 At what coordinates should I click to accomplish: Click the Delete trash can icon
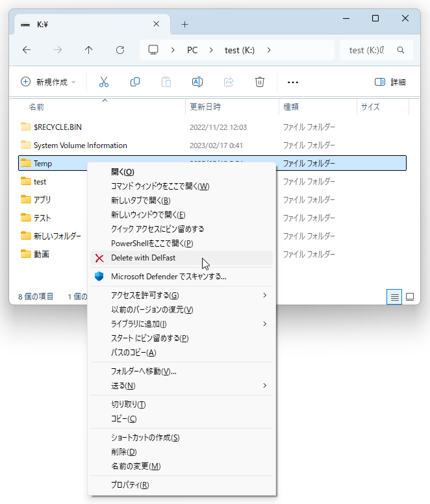pos(260,82)
